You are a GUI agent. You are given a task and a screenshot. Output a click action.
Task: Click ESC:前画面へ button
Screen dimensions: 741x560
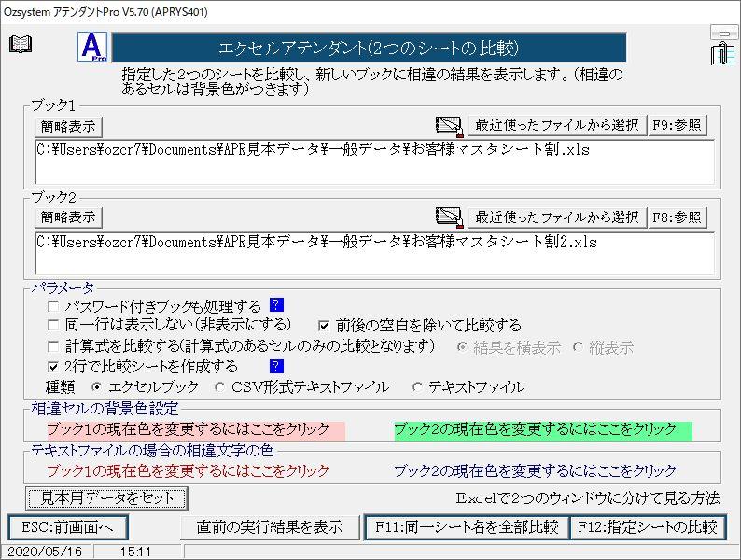pos(68,527)
